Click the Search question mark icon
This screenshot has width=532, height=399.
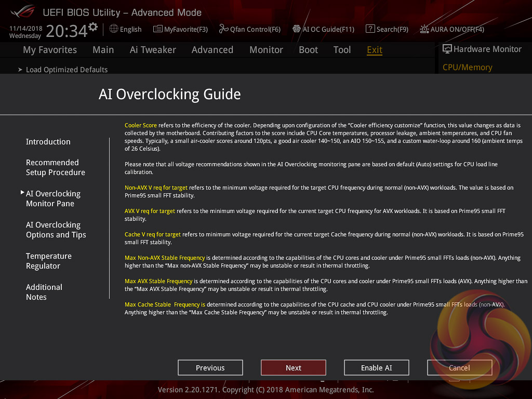click(x=370, y=29)
